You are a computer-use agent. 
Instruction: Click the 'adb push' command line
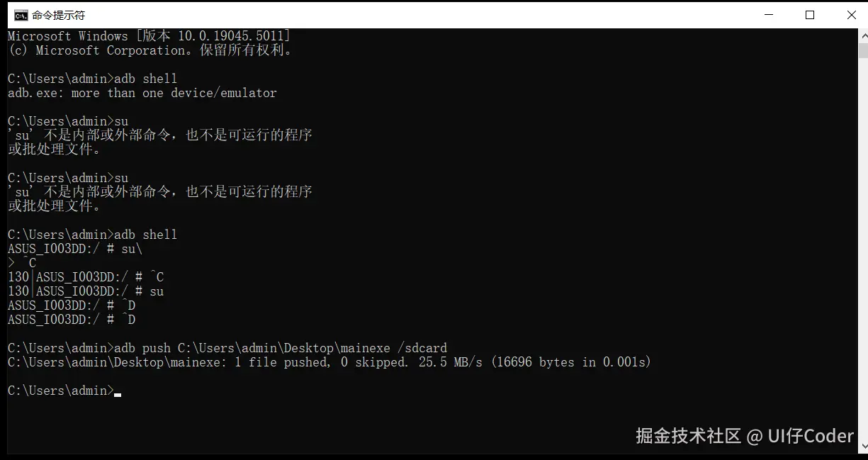(x=227, y=348)
